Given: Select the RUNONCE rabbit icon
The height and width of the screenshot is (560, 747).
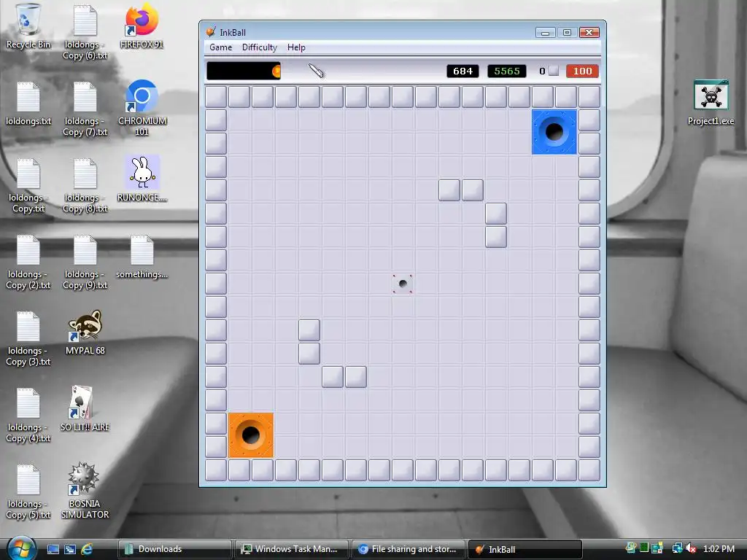Looking at the screenshot, I should (x=142, y=179).
